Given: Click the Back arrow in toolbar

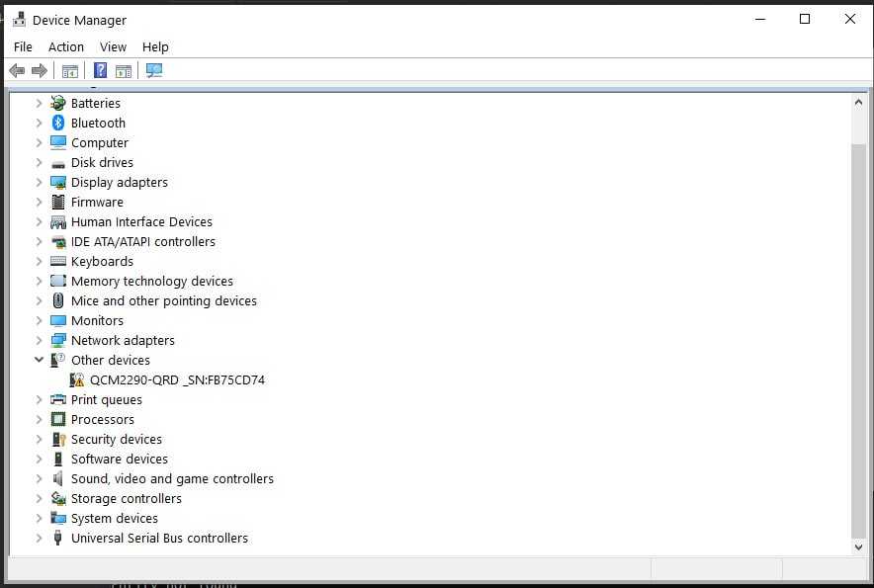Looking at the screenshot, I should 17,70.
